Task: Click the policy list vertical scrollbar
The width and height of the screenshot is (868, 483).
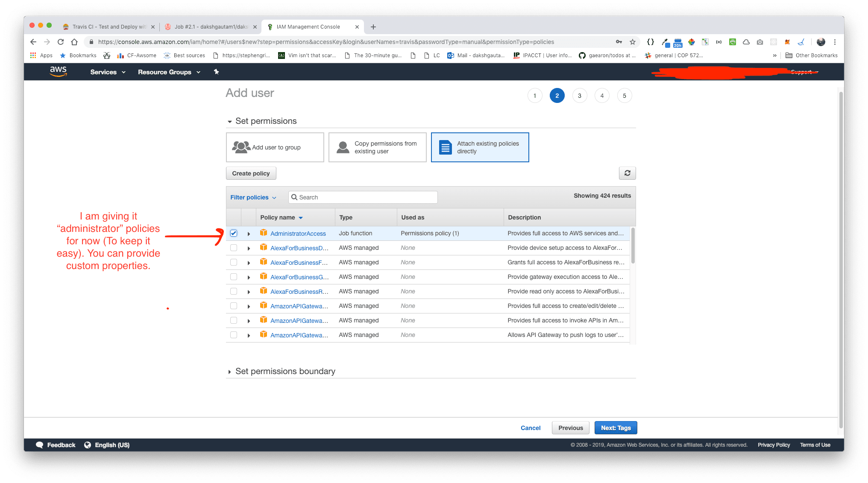Action: click(x=633, y=246)
